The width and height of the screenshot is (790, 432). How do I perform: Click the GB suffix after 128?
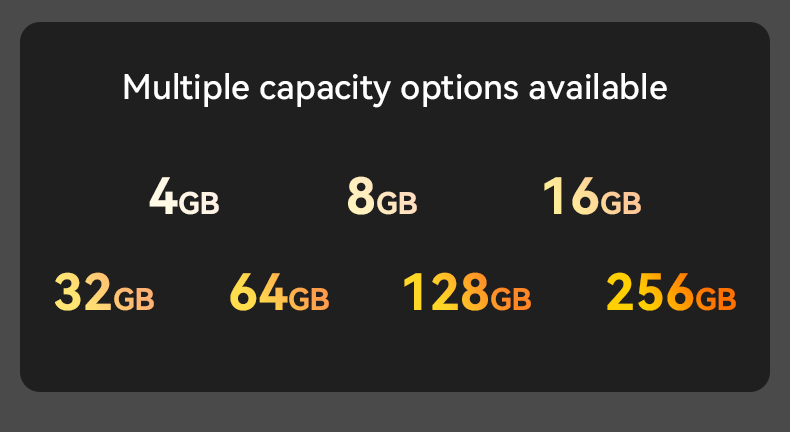tap(510, 299)
